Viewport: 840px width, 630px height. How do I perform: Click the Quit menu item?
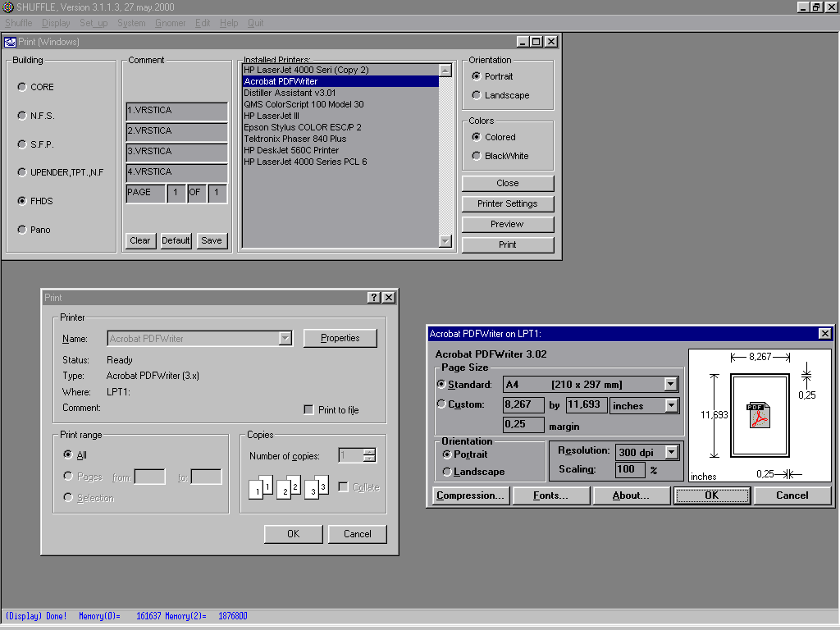point(256,23)
